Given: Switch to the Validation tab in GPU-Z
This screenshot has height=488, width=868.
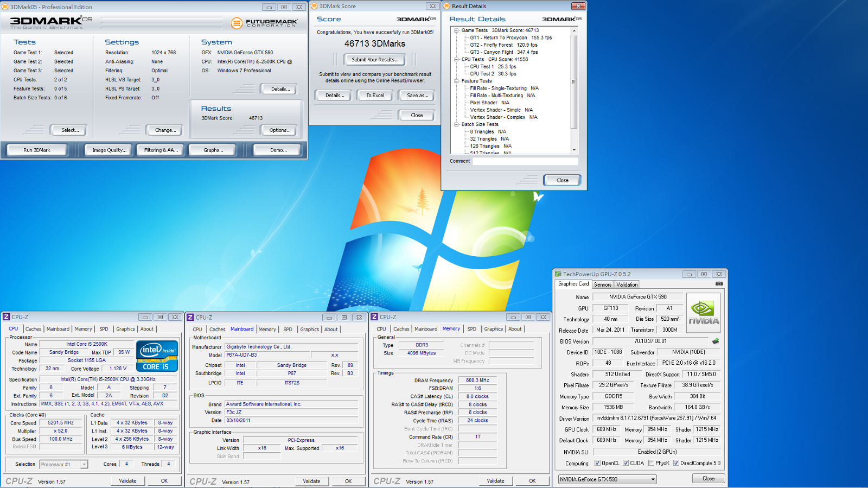Looking at the screenshot, I should 627,284.
